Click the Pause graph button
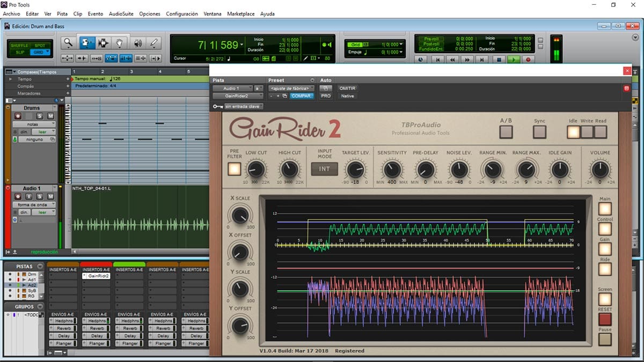Viewport: 644px width, 362px height. 605,339
